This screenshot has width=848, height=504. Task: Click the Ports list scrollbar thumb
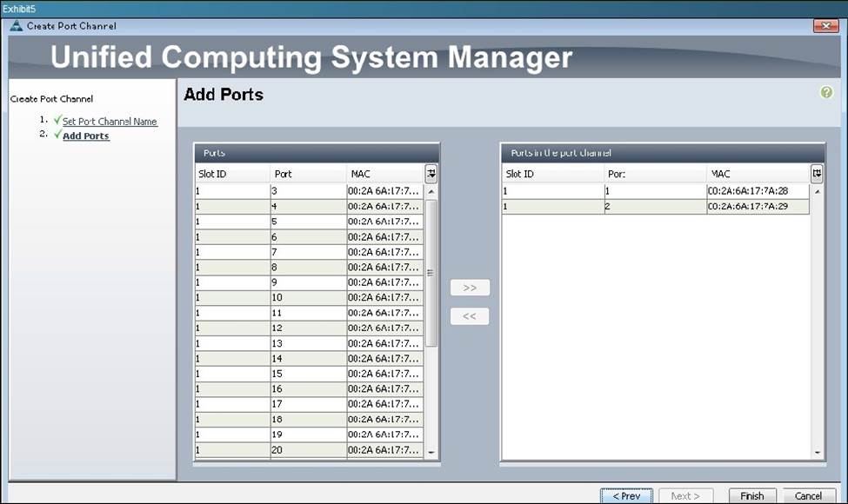tap(431, 273)
